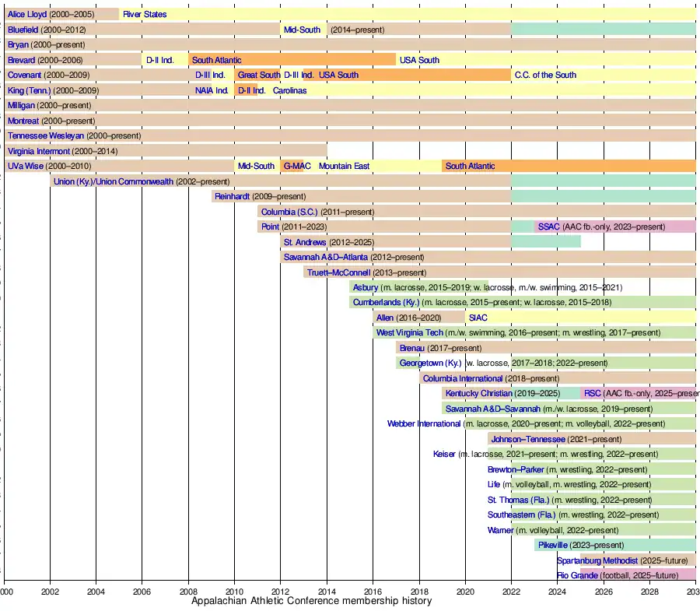Open the Tennessee Wesleyan link

pyautogui.click(x=46, y=135)
